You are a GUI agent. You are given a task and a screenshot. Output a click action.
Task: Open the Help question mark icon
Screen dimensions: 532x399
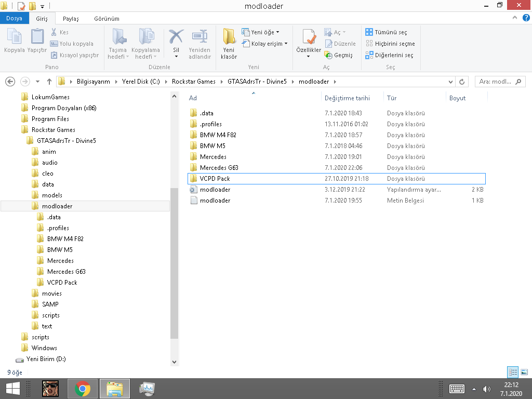pyautogui.click(x=526, y=18)
